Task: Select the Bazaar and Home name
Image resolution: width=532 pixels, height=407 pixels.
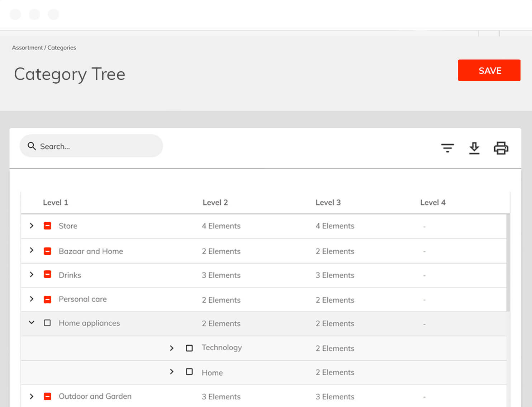Action: [x=91, y=251]
